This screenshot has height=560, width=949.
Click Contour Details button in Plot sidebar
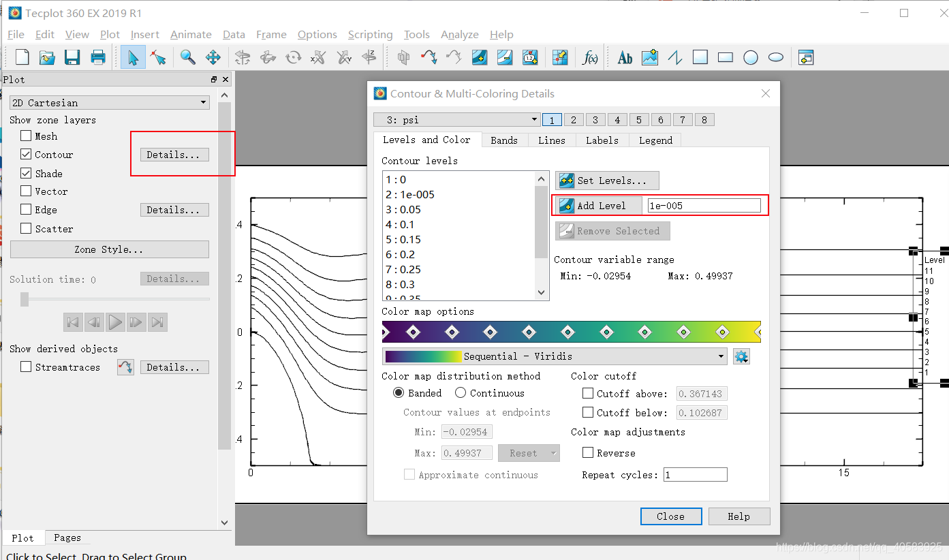pos(174,155)
